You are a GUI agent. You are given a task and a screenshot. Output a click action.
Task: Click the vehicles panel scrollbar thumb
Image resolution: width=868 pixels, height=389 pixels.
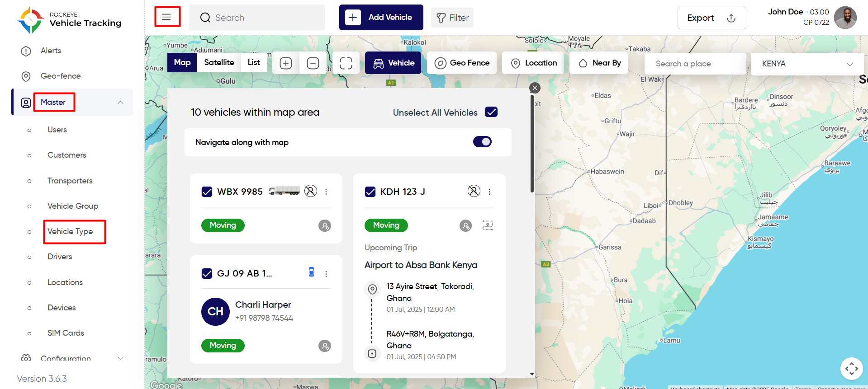[x=532, y=144]
